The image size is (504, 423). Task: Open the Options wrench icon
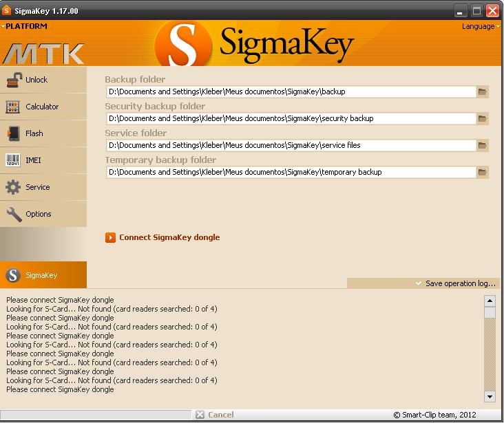pyautogui.click(x=14, y=214)
